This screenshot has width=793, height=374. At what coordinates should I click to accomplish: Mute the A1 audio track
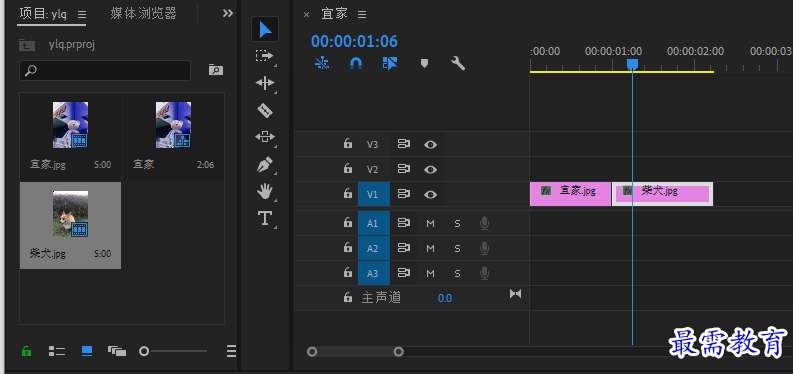tap(430, 223)
